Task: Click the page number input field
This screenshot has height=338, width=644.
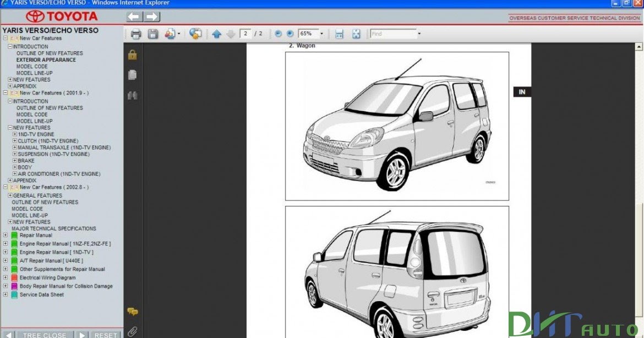Action: (x=245, y=34)
